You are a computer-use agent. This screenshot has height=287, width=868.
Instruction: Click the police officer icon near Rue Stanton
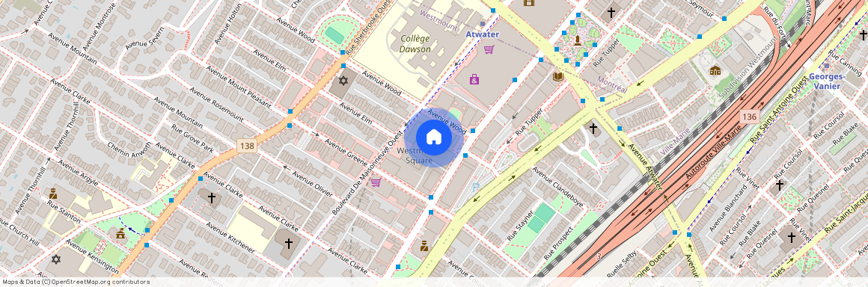[x=53, y=194]
